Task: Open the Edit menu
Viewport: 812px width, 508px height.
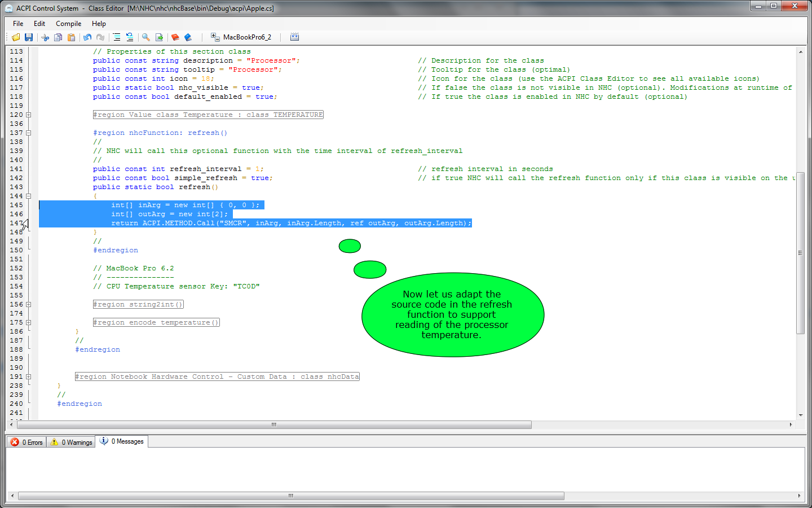Action: pos(39,24)
